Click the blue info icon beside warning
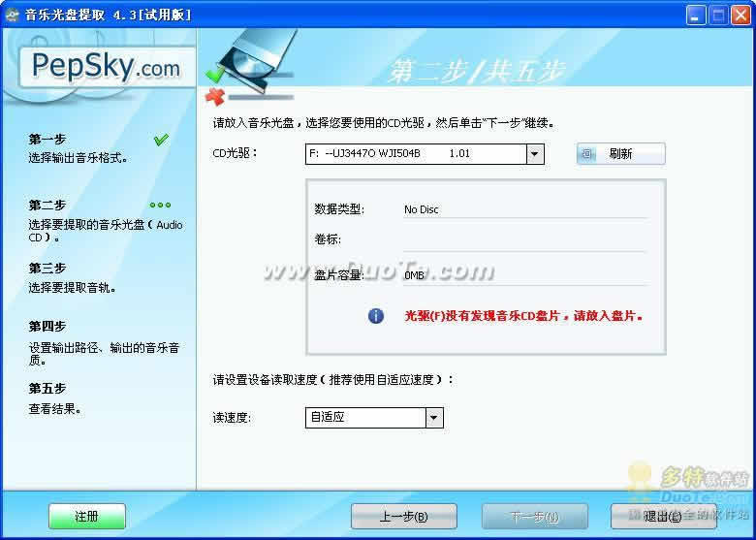 click(x=376, y=316)
